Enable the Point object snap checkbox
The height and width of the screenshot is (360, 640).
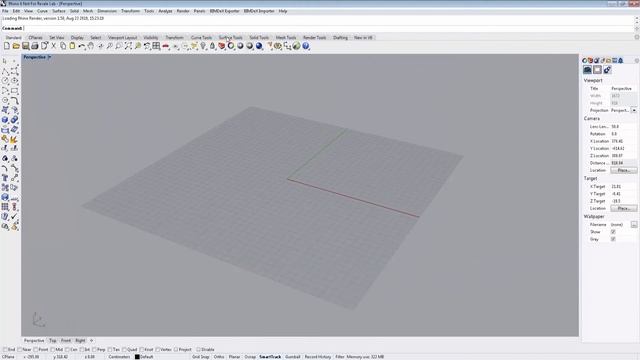(36, 350)
